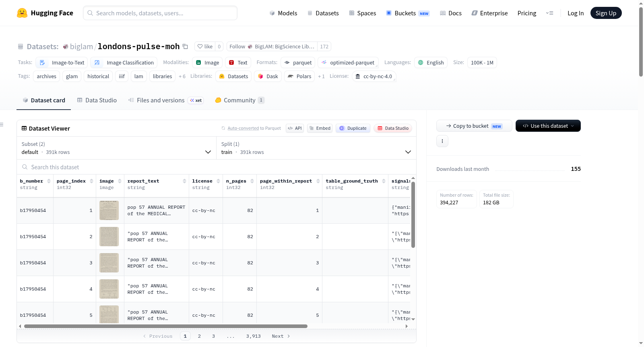Click the historical tag

pyautogui.click(x=98, y=76)
